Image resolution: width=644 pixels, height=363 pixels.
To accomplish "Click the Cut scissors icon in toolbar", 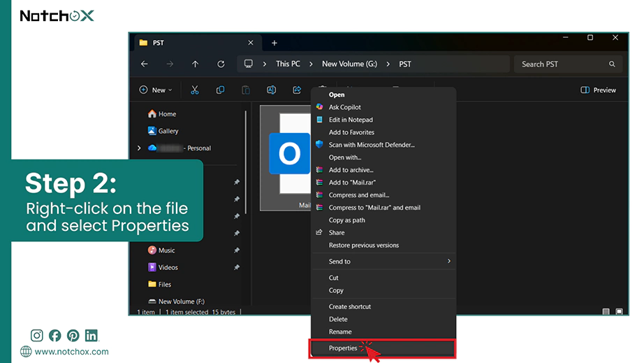I will [x=195, y=90].
